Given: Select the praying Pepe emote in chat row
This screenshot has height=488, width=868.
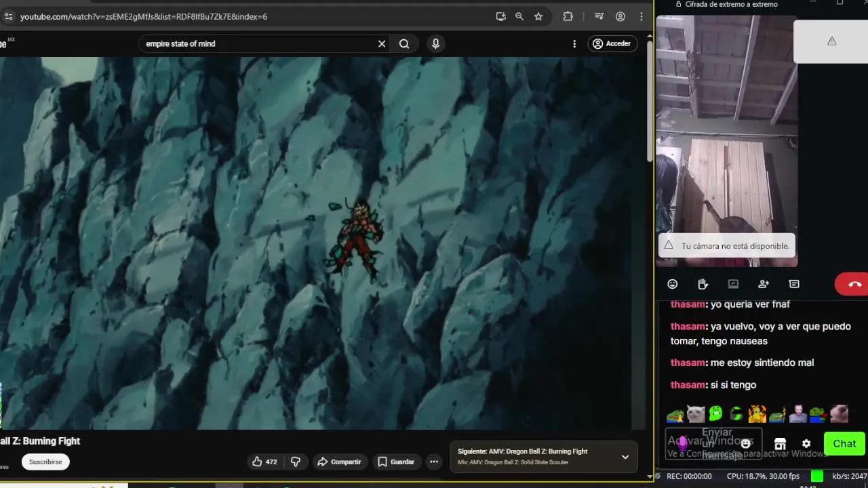Looking at the screenshot, I should coord(675,413).
